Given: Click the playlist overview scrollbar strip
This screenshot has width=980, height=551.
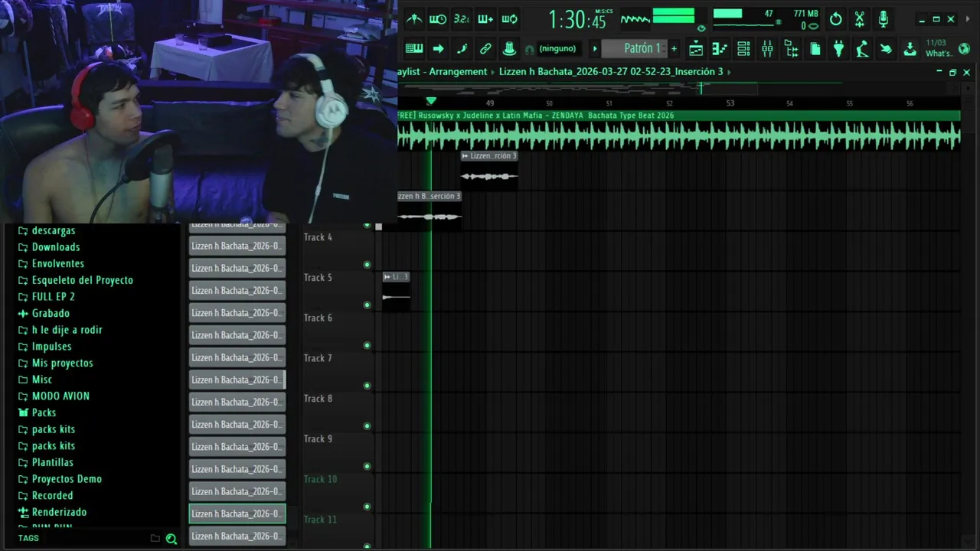Looking at the screenshot, I should pos(678,89).
